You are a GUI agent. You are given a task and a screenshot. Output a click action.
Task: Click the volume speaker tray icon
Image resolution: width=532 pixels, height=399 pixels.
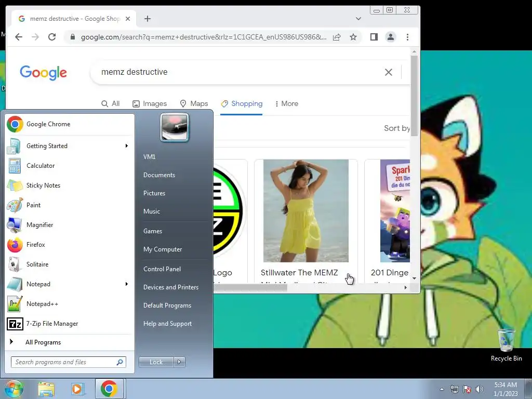pos(479,389)
